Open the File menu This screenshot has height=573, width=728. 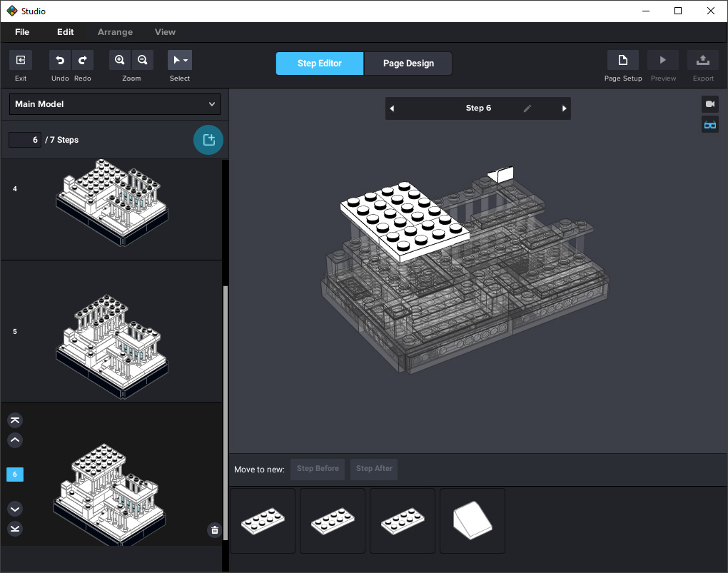point(22,32)
